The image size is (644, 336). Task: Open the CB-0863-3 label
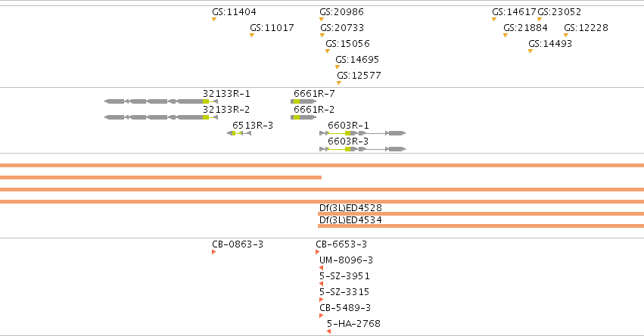[238, 244]
